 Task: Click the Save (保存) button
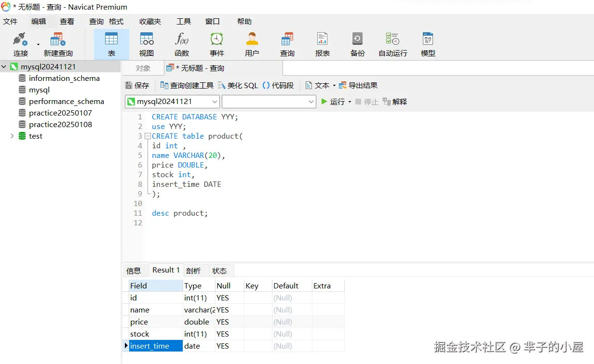tap(137, 85)
